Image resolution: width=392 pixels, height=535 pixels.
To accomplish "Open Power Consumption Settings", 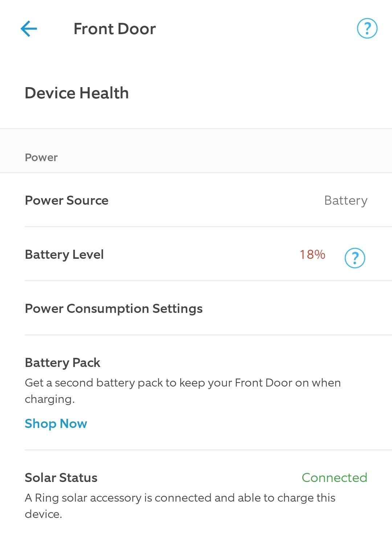I will [114, 309].
